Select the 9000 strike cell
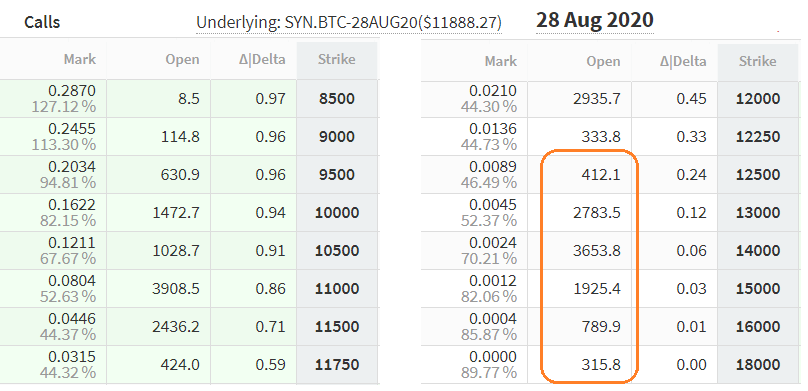 tap(337, 137)
